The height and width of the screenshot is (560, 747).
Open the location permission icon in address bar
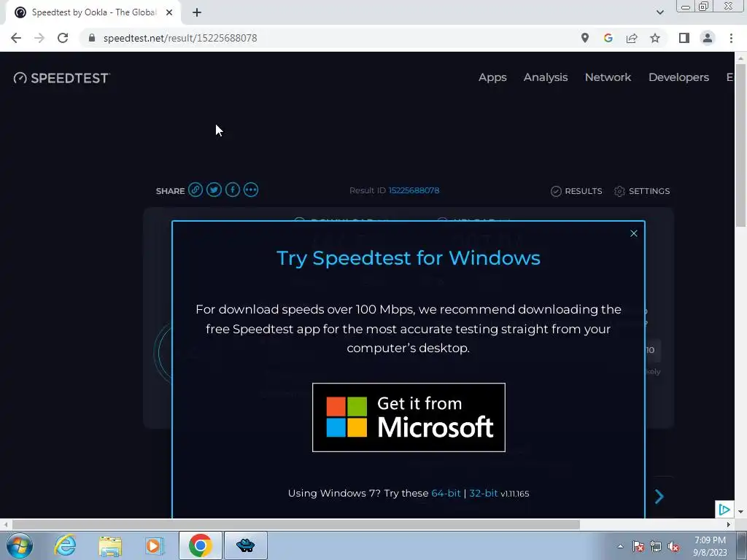585,38
